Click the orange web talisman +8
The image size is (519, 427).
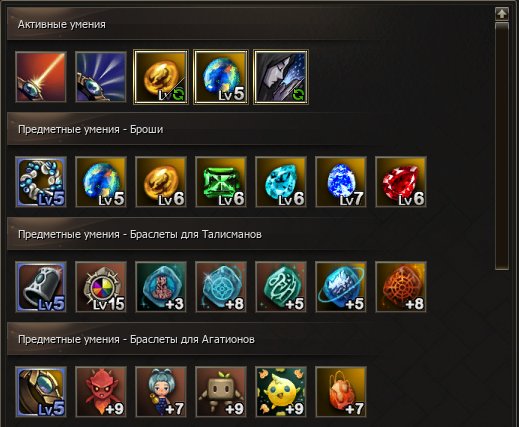(401, 287)
